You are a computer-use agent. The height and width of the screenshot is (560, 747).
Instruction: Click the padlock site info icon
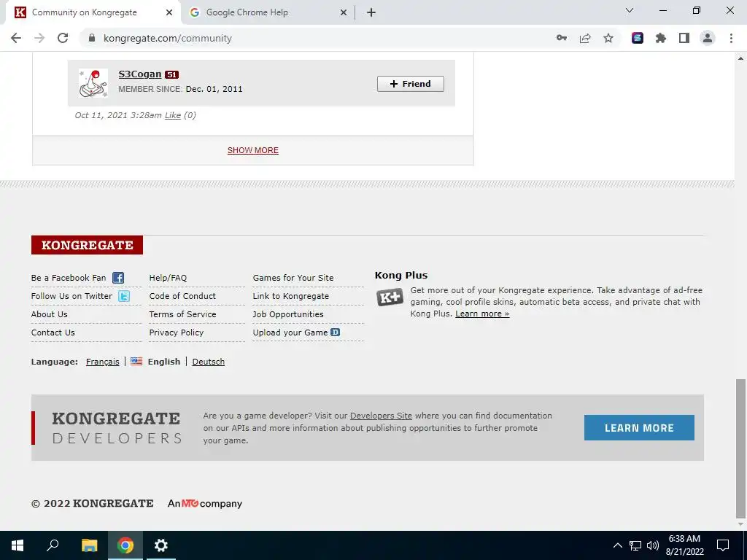[x=92, y=38]
